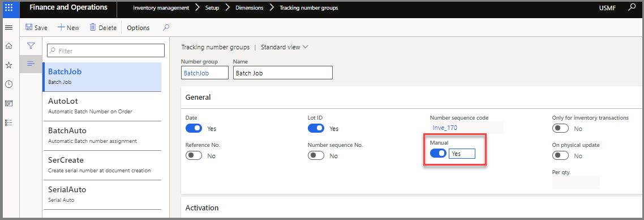Toggle the Manual switch
644x220 pixels.
[438, 154]
